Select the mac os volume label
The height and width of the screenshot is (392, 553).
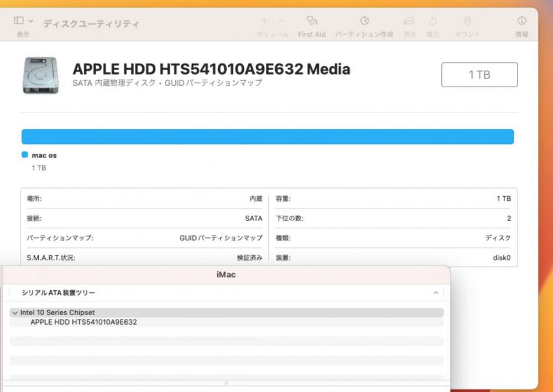pyautogui.click(x=44, y=155)
